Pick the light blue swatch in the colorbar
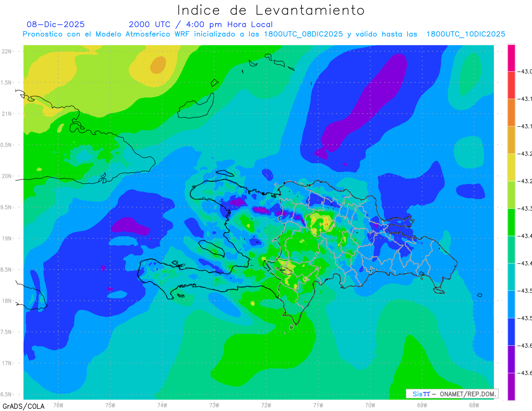532x411 pixels. point(511,304)
